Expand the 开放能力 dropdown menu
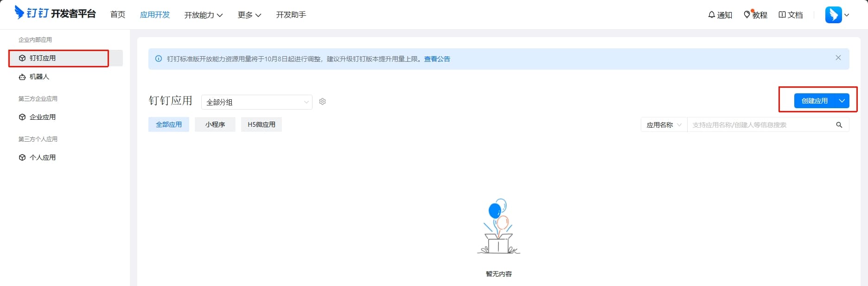This screenshot has width=868, height=286. click(x=204, y=15)
